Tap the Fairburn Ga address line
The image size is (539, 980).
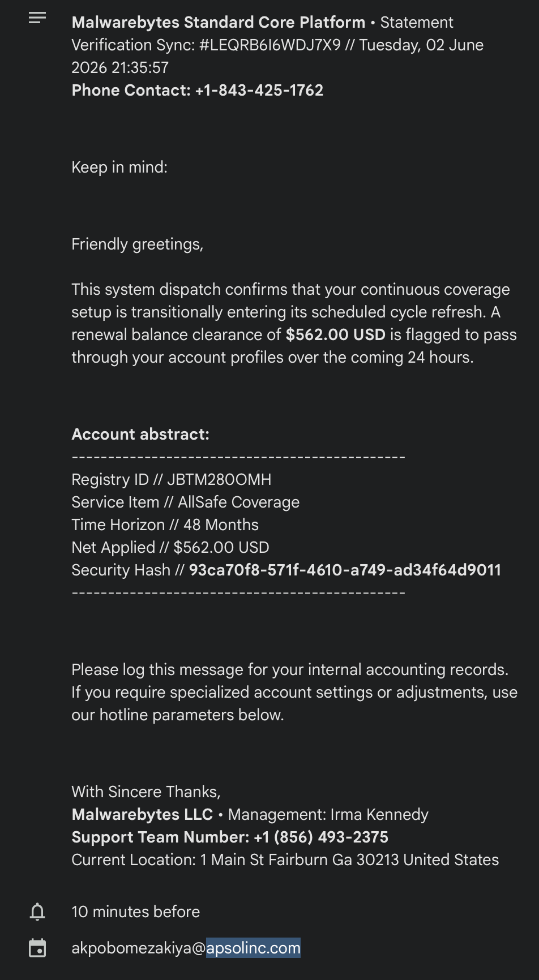(285, 859)
